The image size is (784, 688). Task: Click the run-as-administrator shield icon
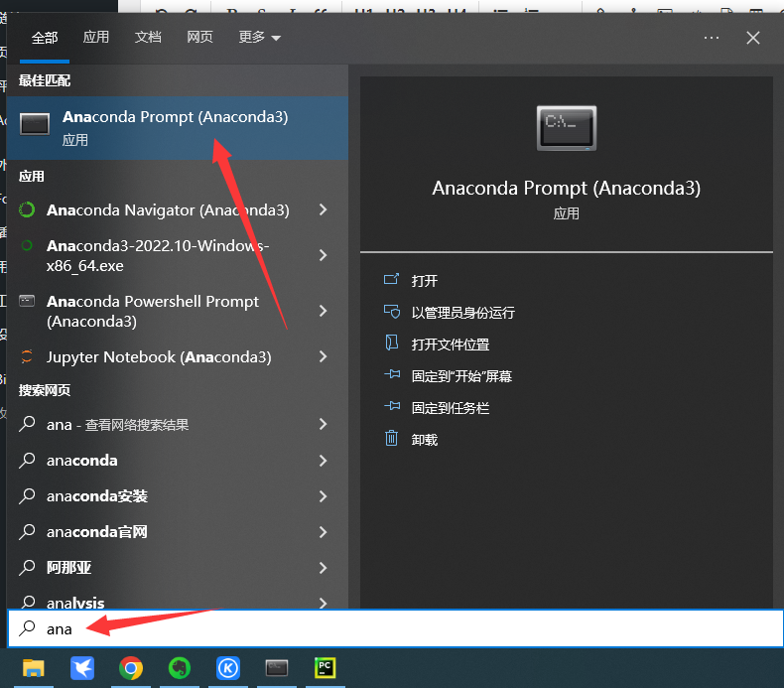[x=391, y=311]
